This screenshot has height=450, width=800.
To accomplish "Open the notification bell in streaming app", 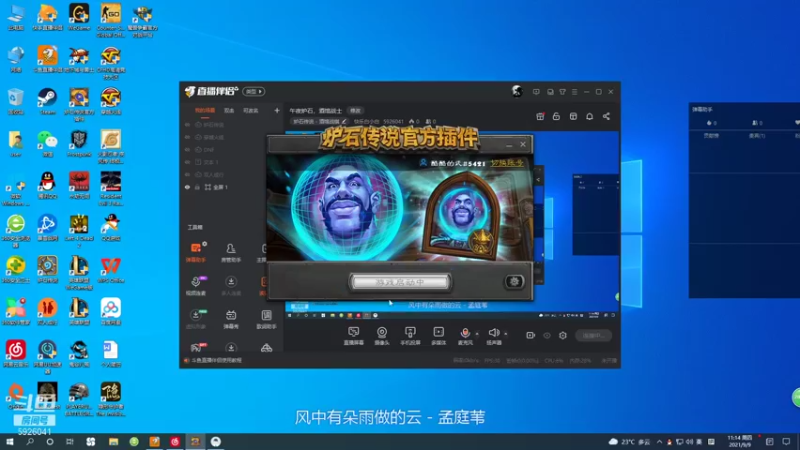I will [x=589, y=116].
